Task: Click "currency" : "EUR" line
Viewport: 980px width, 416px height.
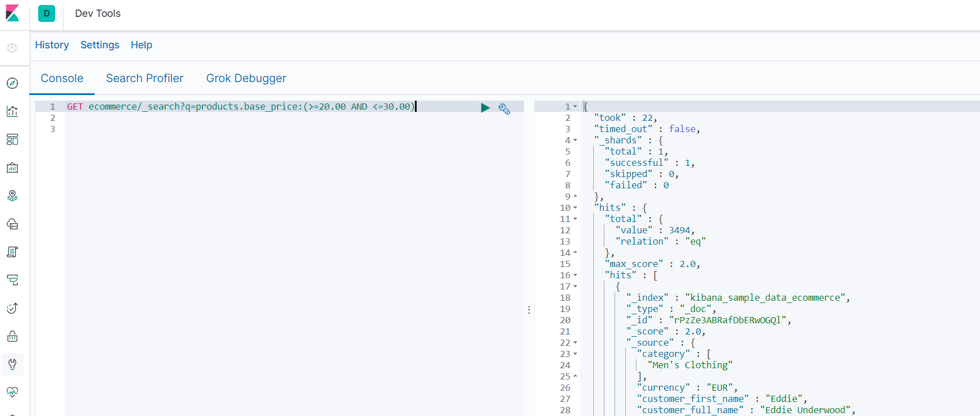Action: [x=687, y=387]
